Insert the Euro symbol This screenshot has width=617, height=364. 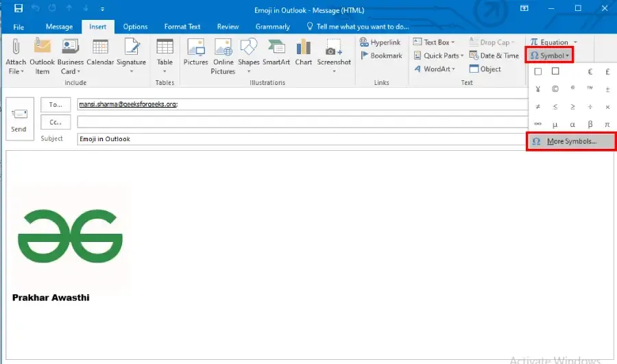tap(590, 71)
